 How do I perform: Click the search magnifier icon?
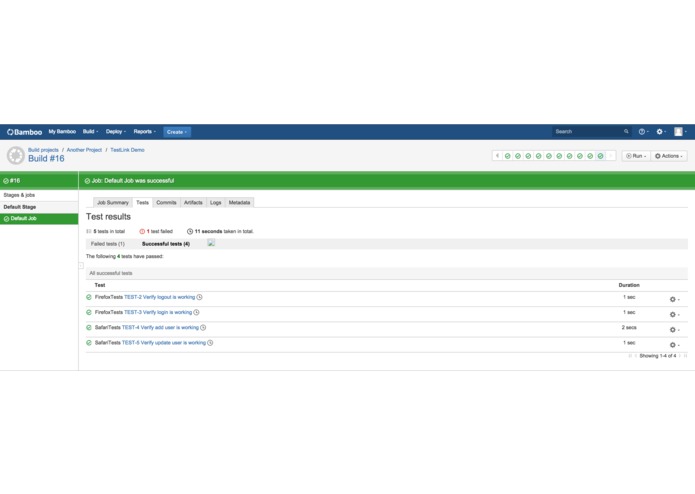pyautogui.click(x=626, y=132)
